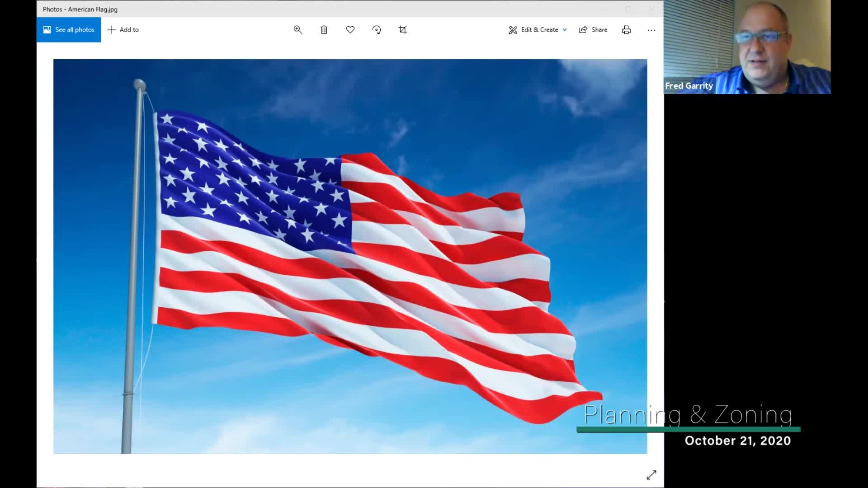Click the 'Photos - American Flag.jpg' title bar
The image size is (868, 488).
(x=80, y=9)
